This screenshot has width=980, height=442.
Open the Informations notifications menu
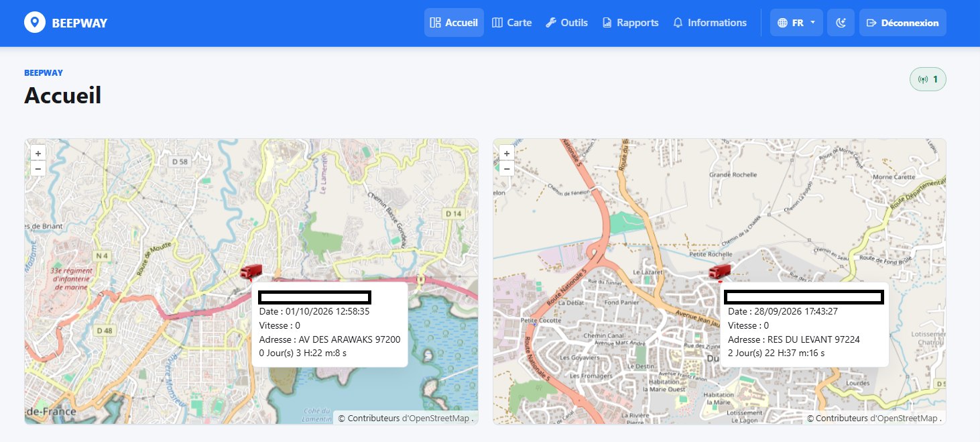(x=709, y=23)
